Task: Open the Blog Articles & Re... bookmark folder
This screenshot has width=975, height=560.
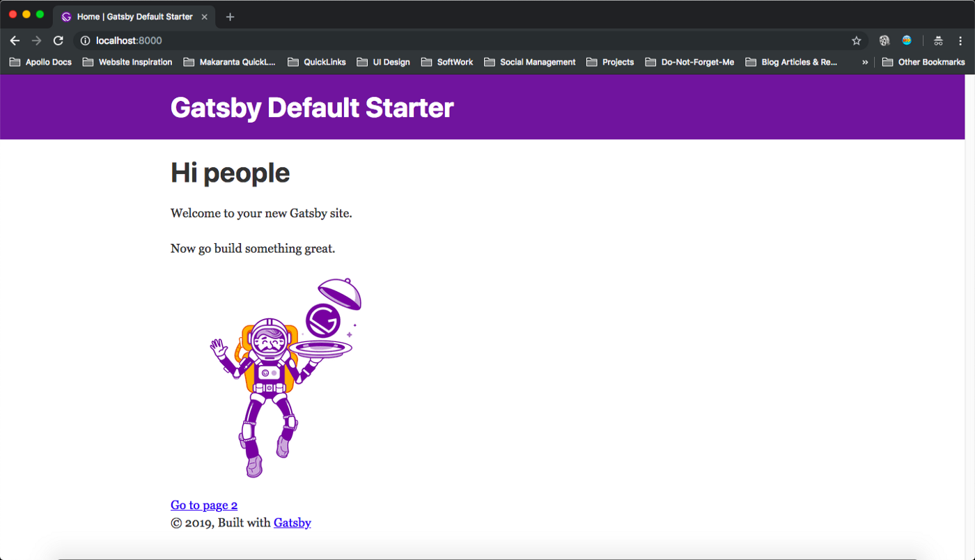Action: pyautogui.click(x=791, y=62)
